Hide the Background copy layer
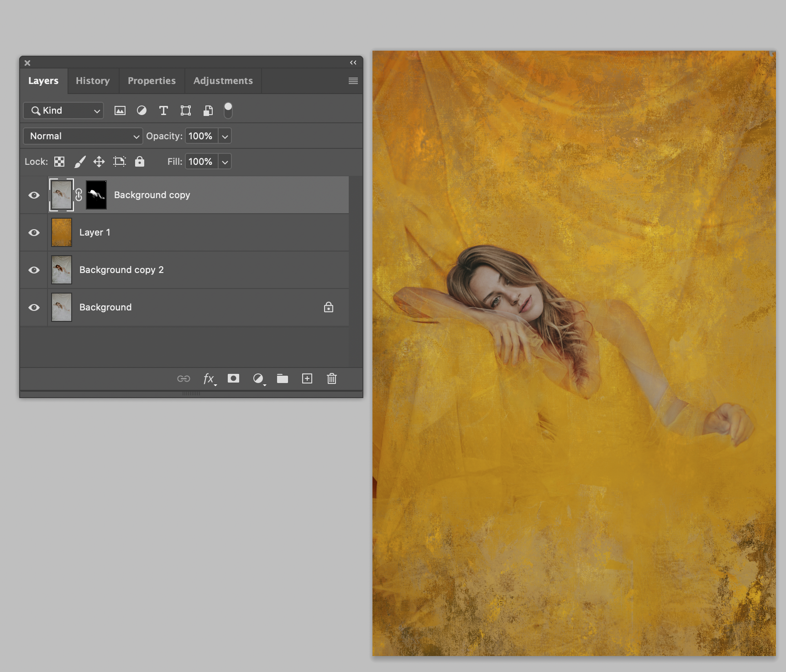Screen dimensions: 786x672 point(34,195)
